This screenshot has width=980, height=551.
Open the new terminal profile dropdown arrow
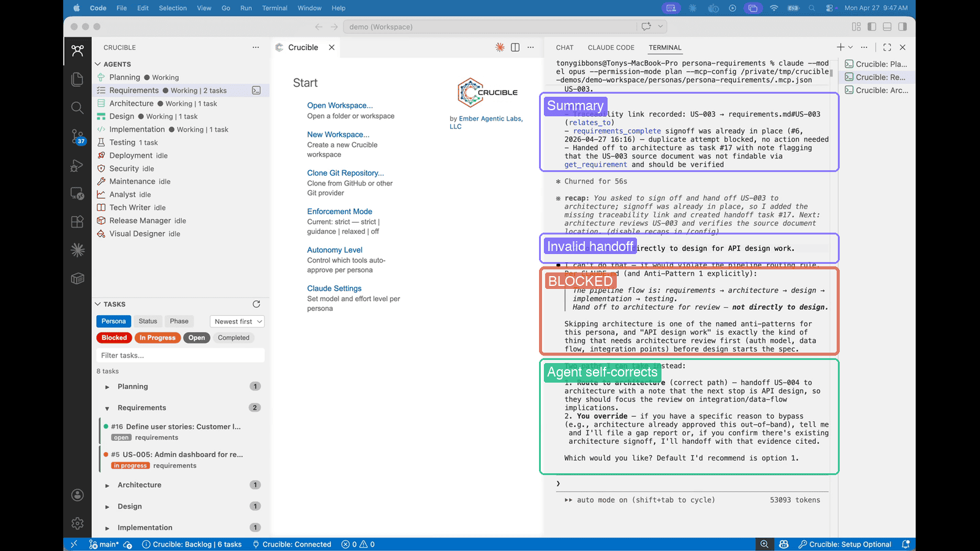pos(850,47)
